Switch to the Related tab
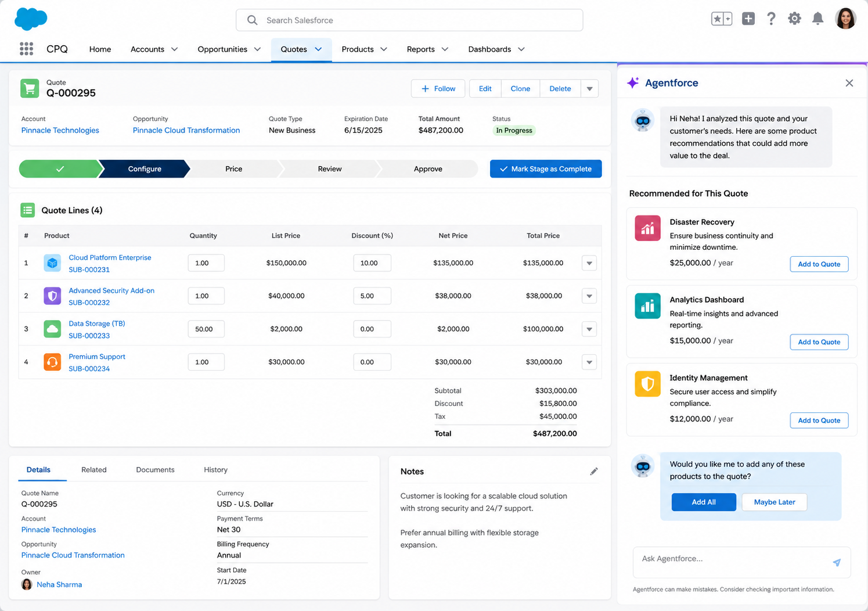868x611 pixels. tap(94, 470)
